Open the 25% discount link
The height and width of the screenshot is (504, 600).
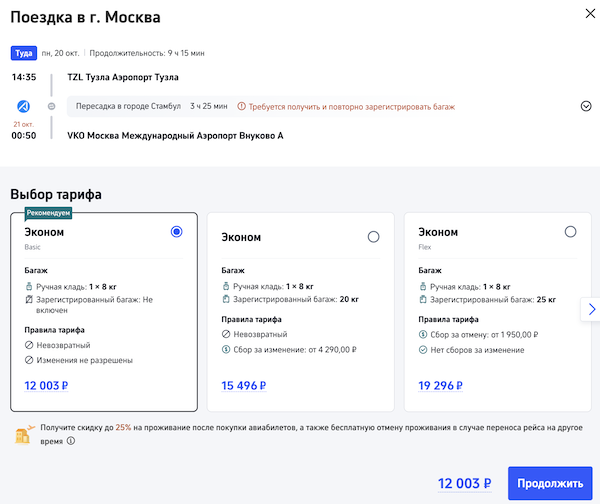(x=123, y=427)
